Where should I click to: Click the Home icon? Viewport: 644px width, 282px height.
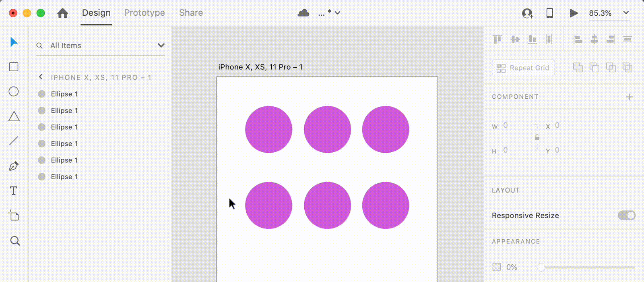coord(63,13)
